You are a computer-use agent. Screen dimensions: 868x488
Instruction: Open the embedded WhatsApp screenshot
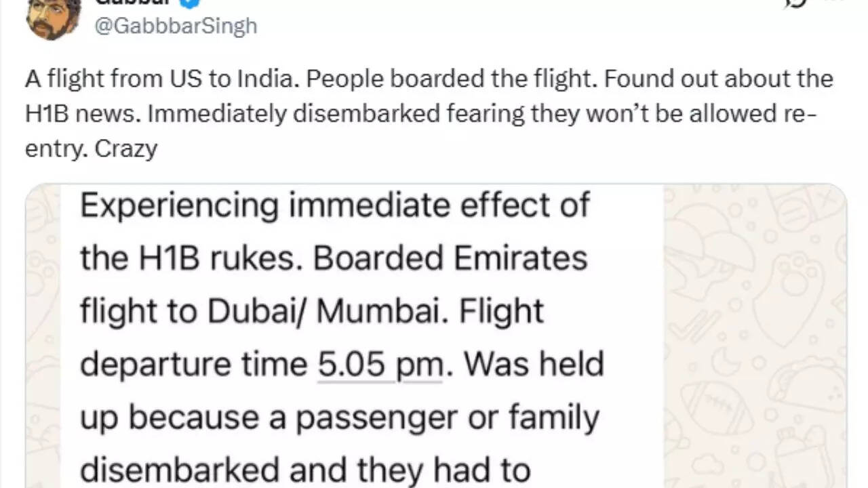point(434,332)
